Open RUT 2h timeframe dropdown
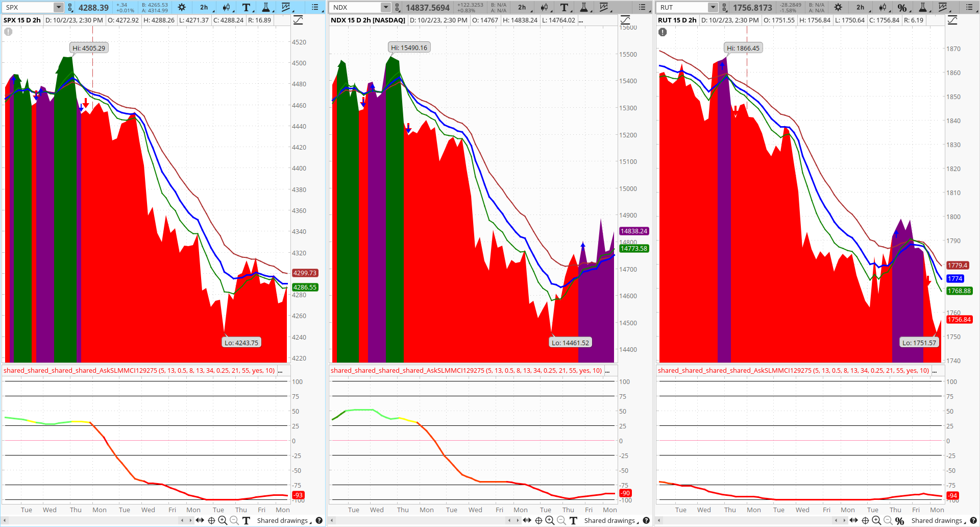Viewport: 980px width, 527px height. click(x=862, y=7)
